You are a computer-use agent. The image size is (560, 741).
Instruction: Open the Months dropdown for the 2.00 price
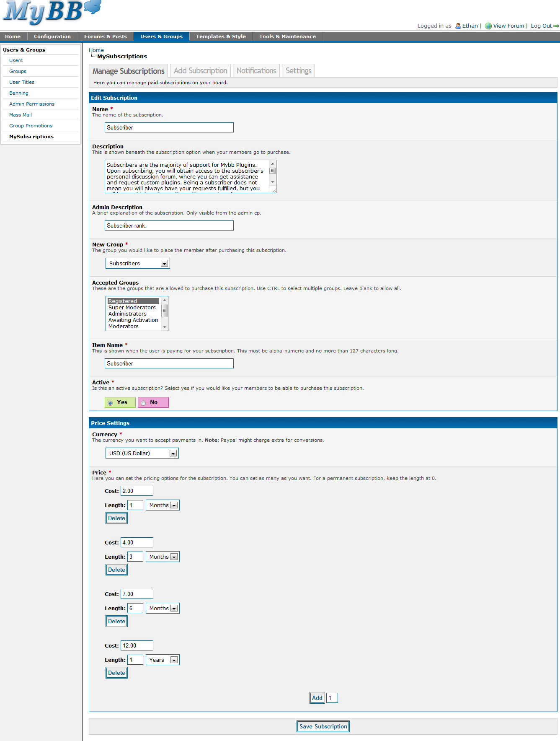click(x=163, y=505)
